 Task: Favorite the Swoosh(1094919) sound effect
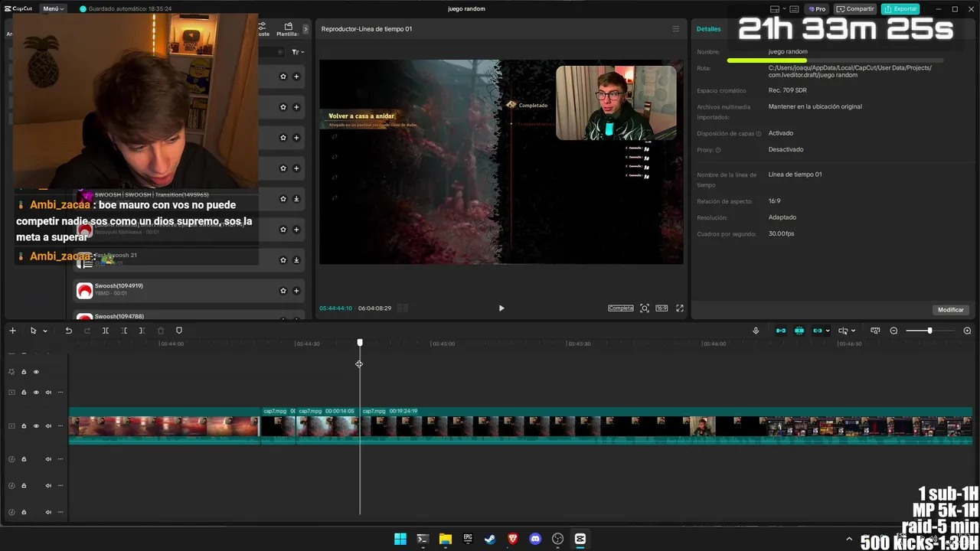(x=283, y=291)
